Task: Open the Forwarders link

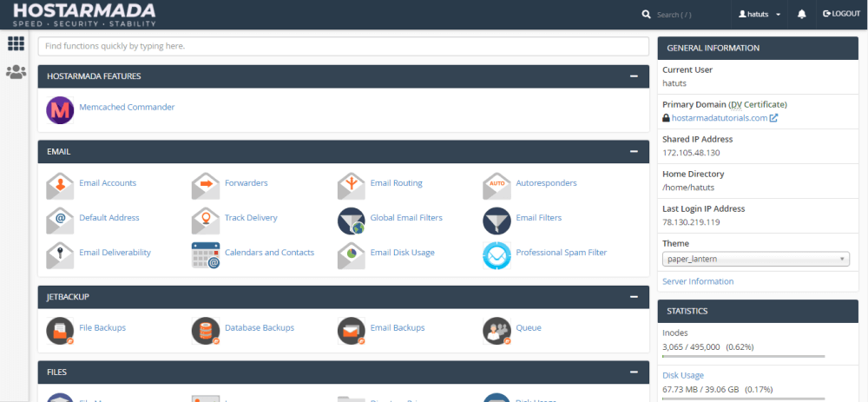Action: pos(247,182)
